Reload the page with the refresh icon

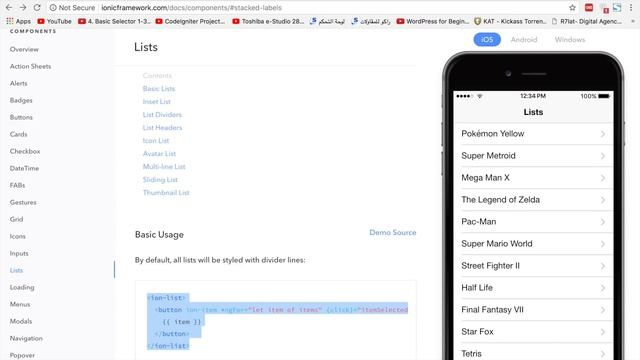click(37, 7)
